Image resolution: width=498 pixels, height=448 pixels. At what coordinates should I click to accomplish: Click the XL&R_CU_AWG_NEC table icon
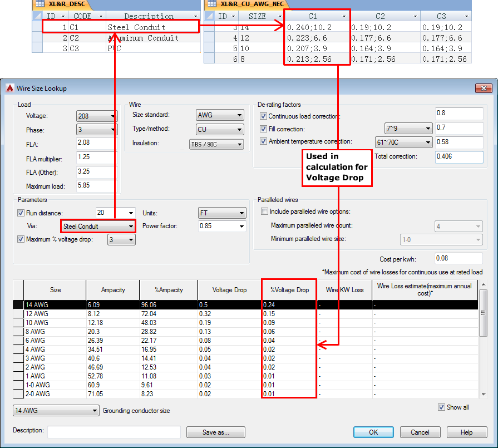pos(212,4)
